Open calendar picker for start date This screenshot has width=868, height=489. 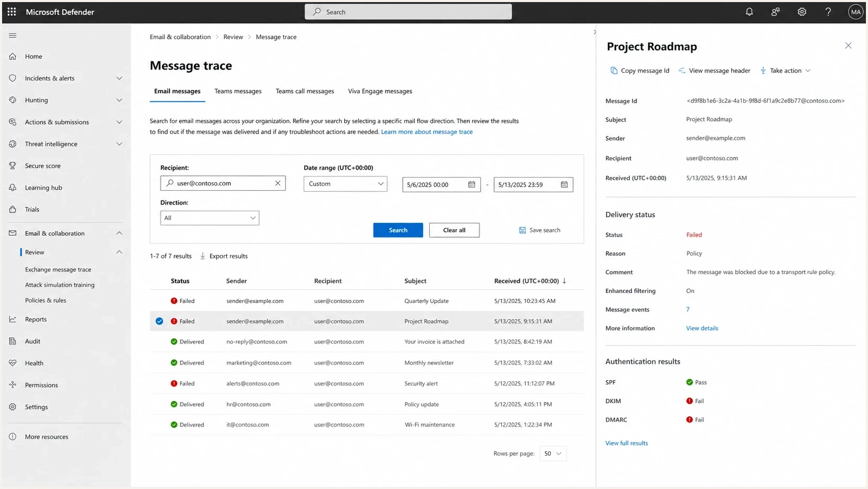click(471, 184)
